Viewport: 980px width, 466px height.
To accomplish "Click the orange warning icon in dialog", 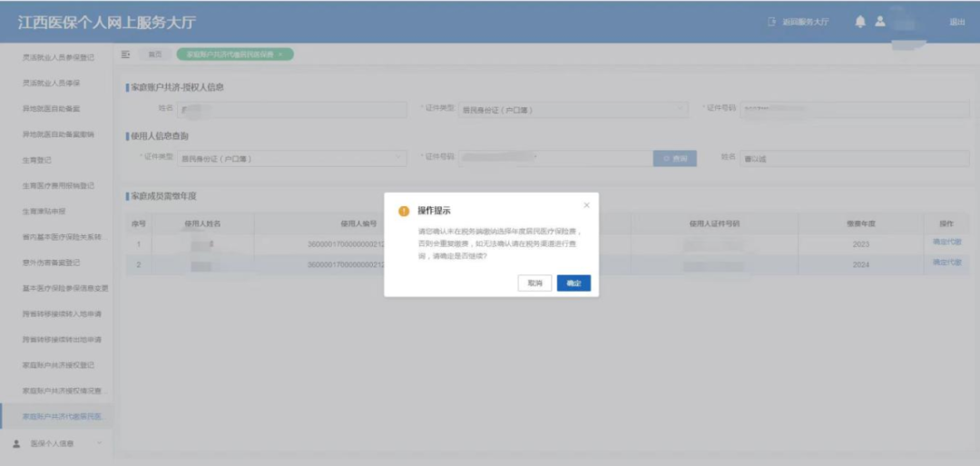I will (404, 211).
